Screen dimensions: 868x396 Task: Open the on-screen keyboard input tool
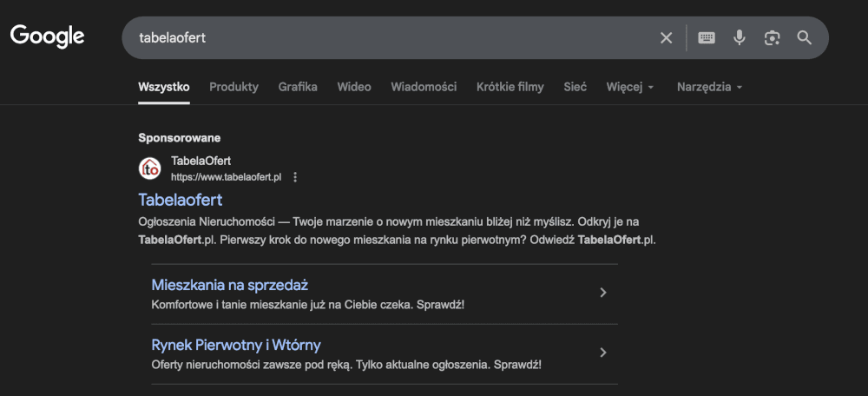coord(707,38)
